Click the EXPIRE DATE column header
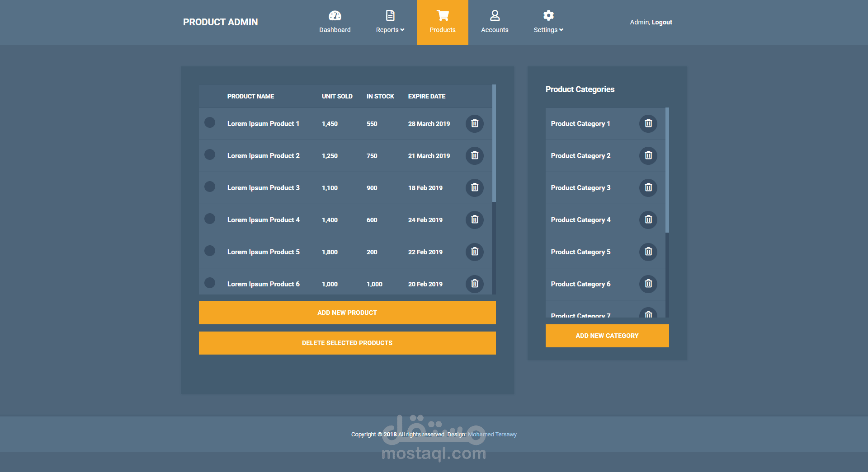The height and width of the screenshot is (472, 868). point(427,96)
